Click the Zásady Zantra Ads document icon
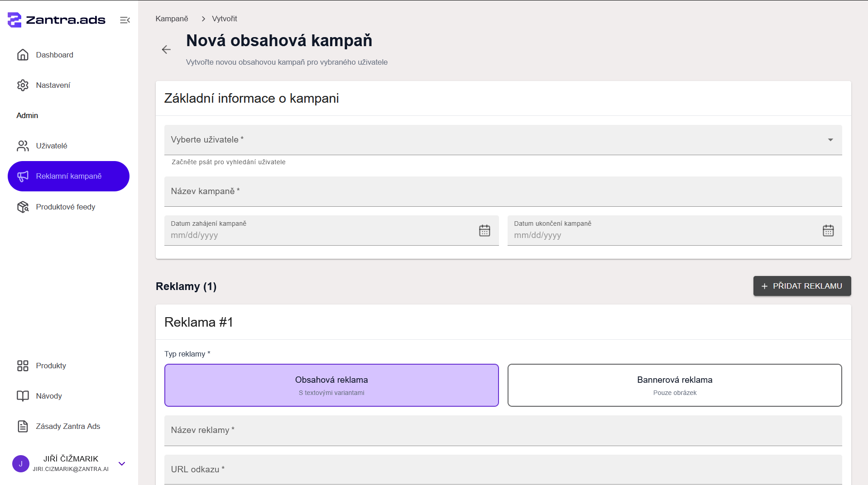The image size is (868, 485). click(23, 426)
